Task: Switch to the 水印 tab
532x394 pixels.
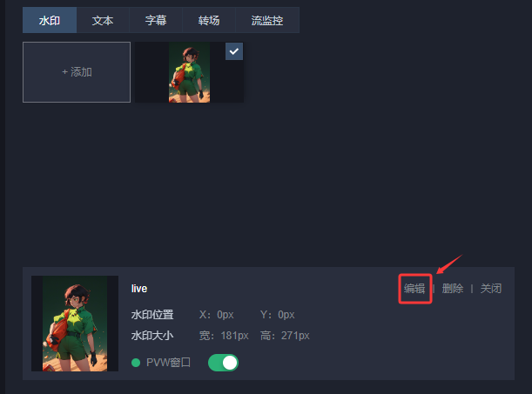Action: pos(50,20)
